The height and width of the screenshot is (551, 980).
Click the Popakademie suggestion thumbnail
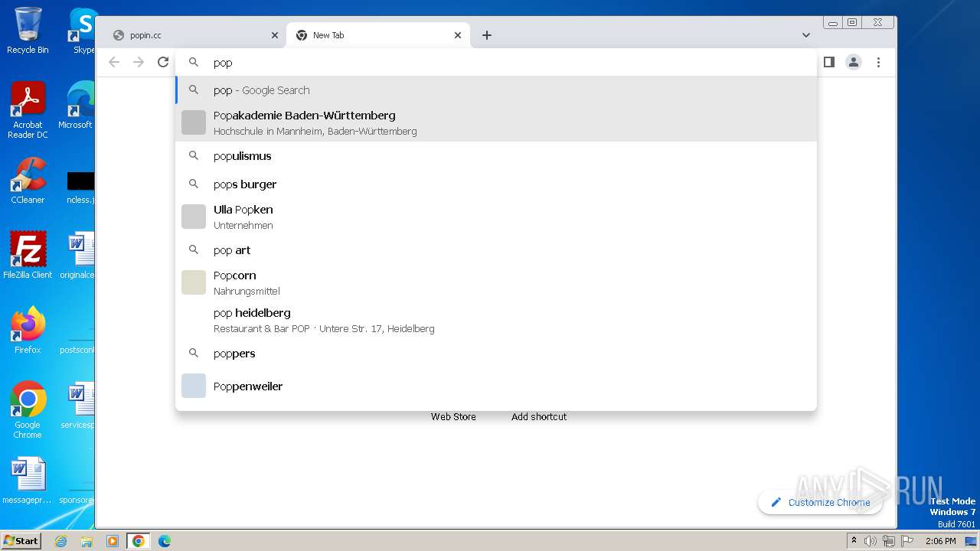point(194,122)
